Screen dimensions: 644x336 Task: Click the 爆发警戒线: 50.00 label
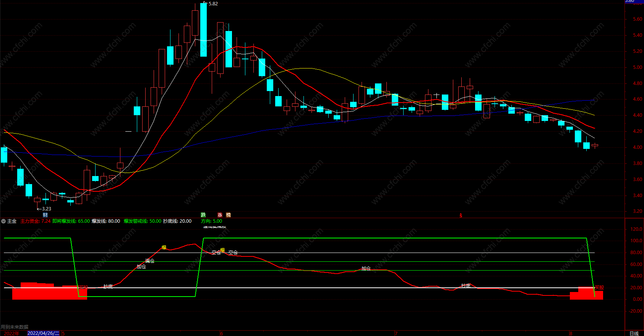click(x=142, y=221)
